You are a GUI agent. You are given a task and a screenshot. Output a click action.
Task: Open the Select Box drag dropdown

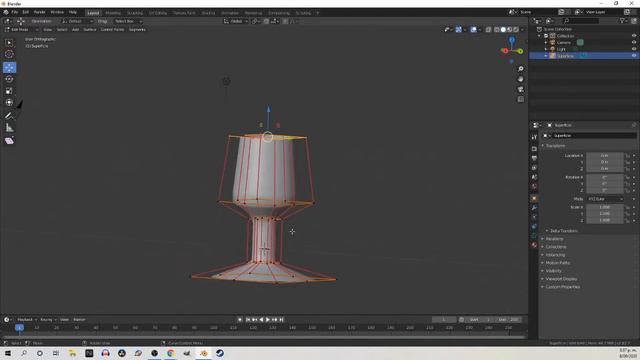(x=128, y=21)
